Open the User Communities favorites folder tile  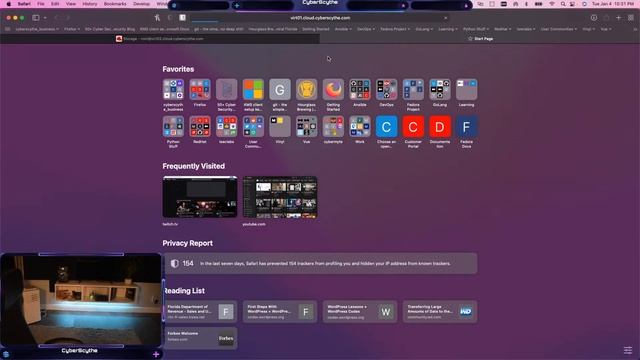(253, 127)
